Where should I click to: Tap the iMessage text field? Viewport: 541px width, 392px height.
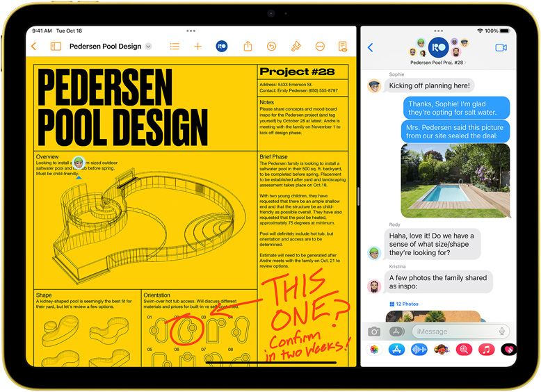coord(460,332)
